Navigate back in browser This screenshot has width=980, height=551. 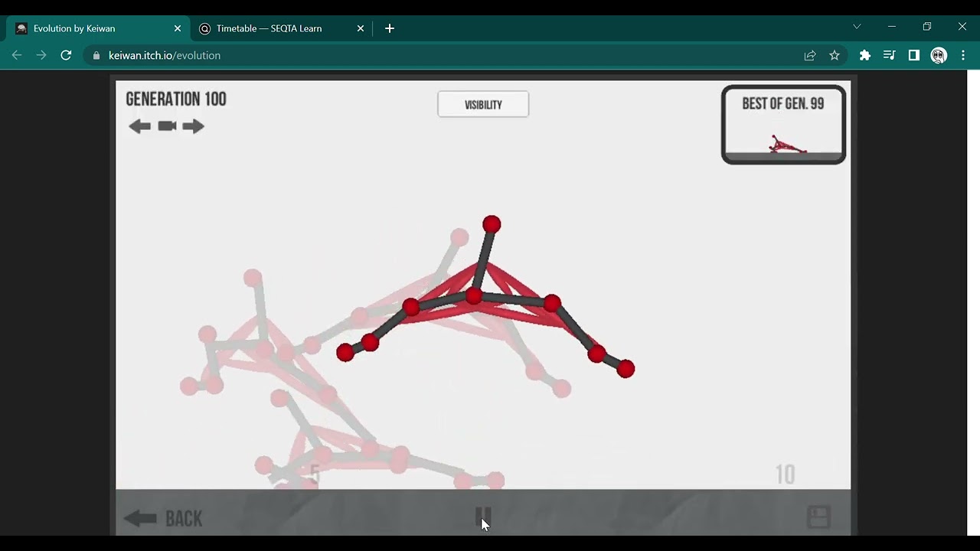coord(17,55)
